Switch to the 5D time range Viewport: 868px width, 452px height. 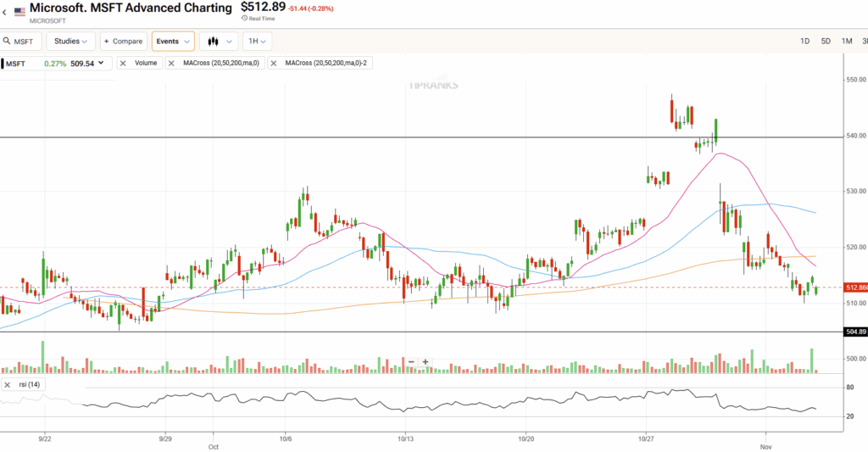(826, 41)
